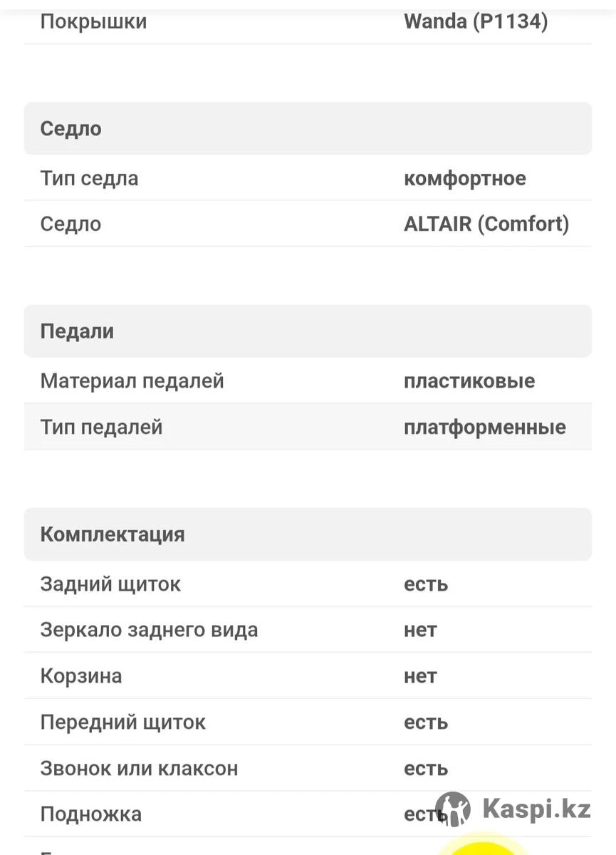Screen dimensions: 616x855
Task: Tap the Тип седла row
Action: tap(308, 178)
